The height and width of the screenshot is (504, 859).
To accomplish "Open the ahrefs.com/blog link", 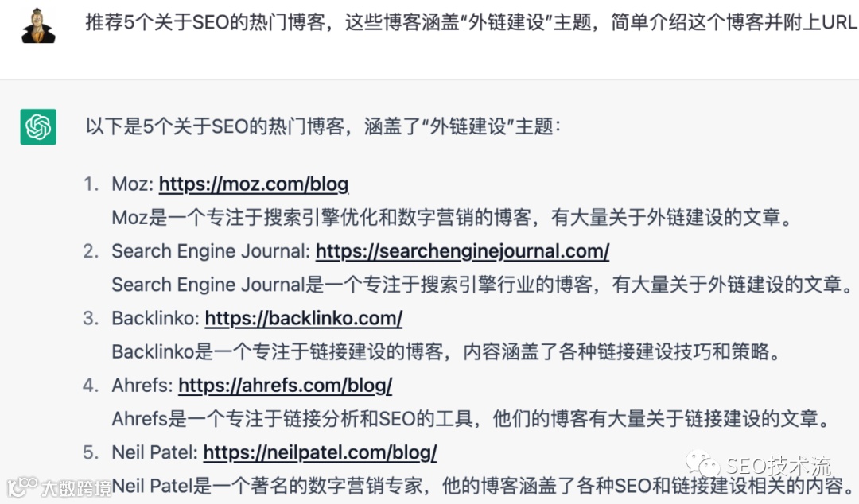I will pyautogui.click(x=285, y=386).
